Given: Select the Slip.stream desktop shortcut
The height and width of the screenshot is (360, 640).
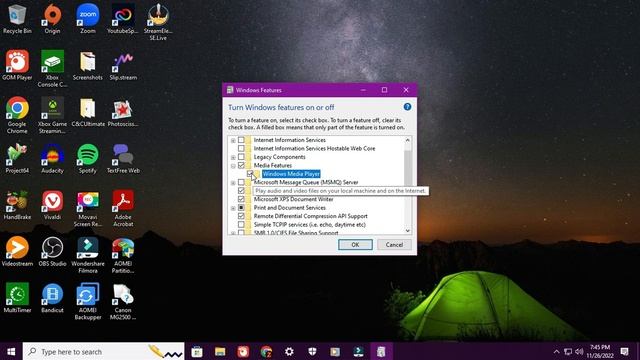Looking at the screenshot, I should 123,65.
